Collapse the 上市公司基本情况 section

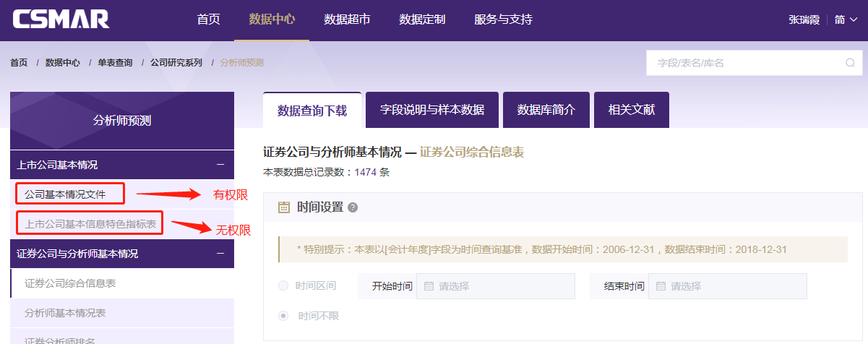coord(220,165)
